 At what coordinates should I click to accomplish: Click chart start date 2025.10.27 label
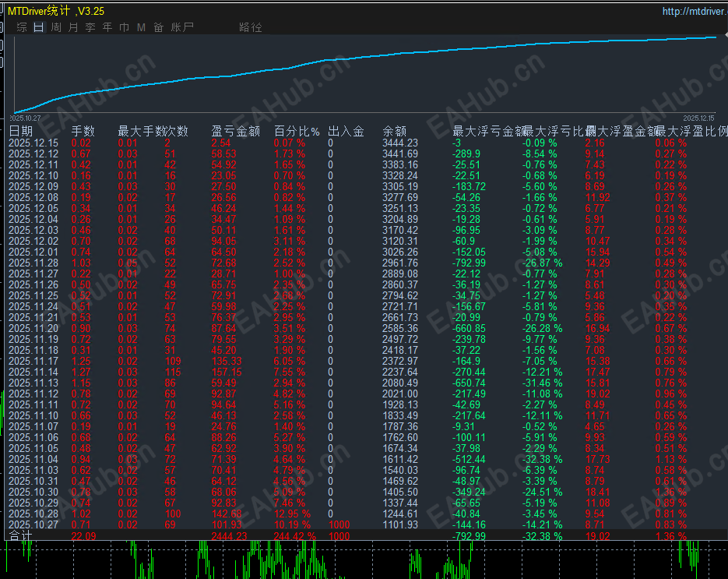[26, 118]
